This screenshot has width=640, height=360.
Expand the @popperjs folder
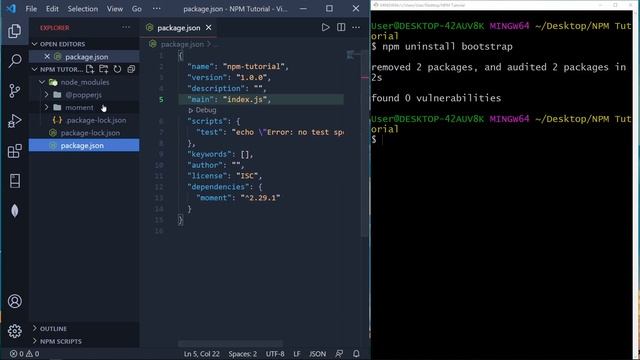tap(46, 95)
